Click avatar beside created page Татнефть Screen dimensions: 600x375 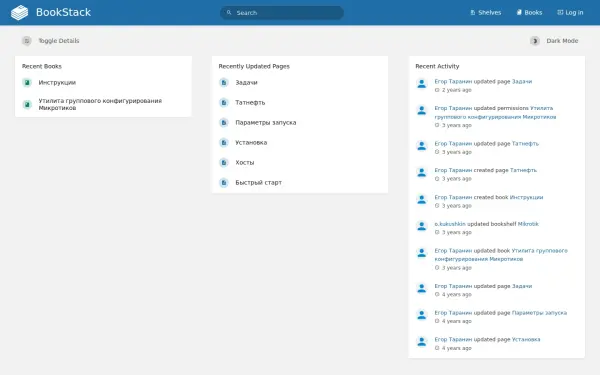coord(422,173)
